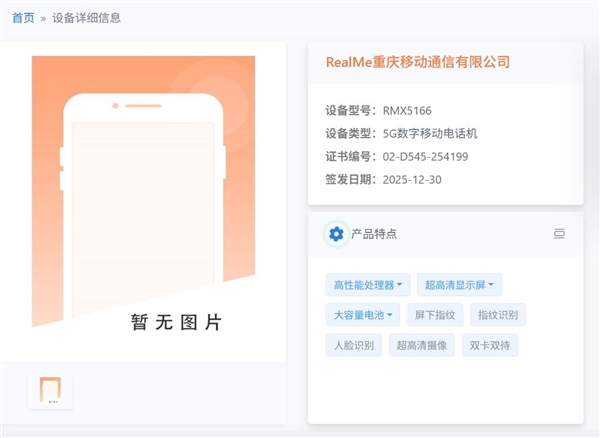Click the gear icon beside 产品特点
The height and width of the screenshot is (438, 600).
pyautogui.click(x=336, y=234)
